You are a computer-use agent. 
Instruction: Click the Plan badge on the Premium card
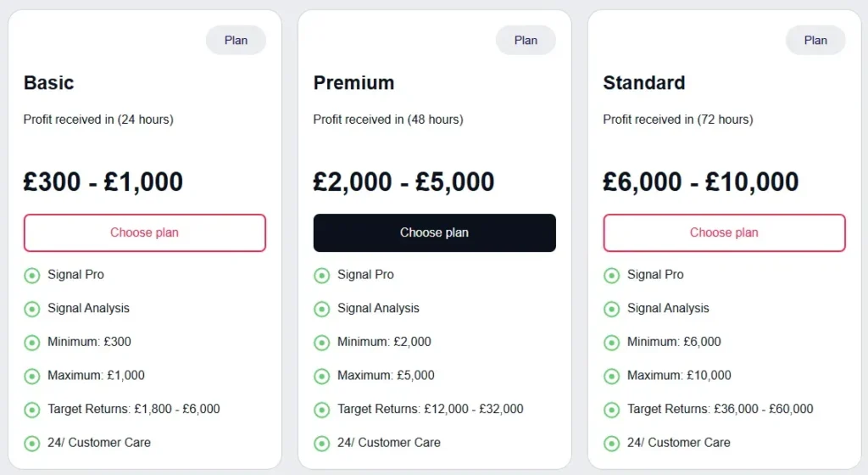tap(526, 40)
